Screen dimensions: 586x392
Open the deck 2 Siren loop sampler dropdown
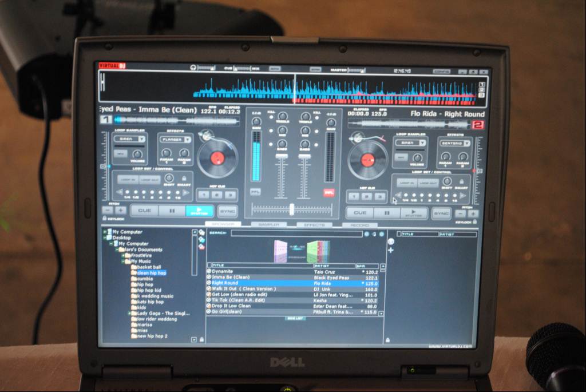(x=410, y=142)
